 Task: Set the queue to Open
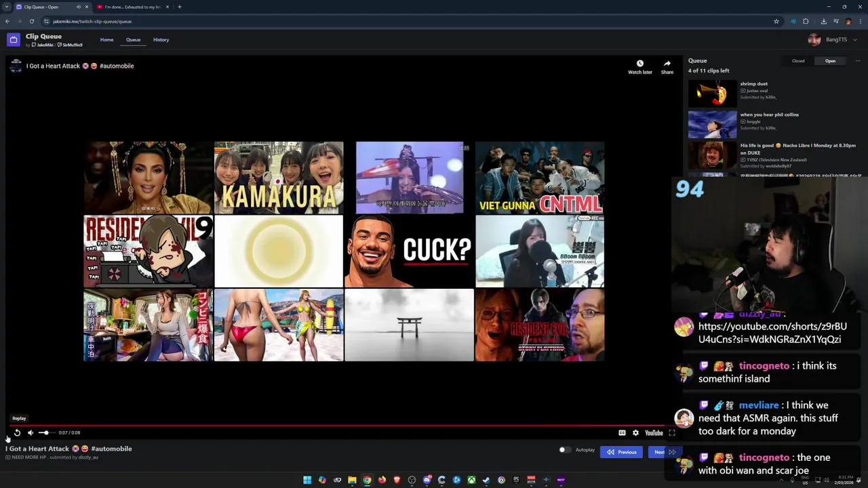tap(830, 61)
